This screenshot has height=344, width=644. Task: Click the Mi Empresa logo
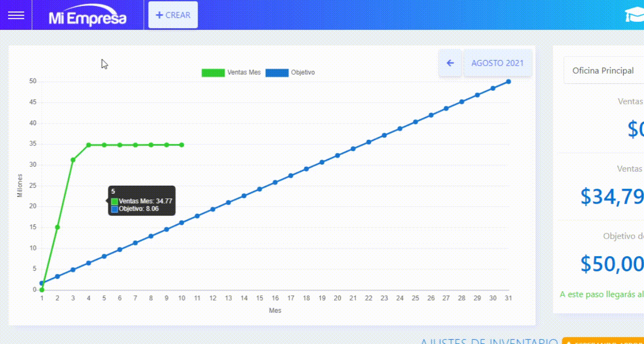pos(88,17)
